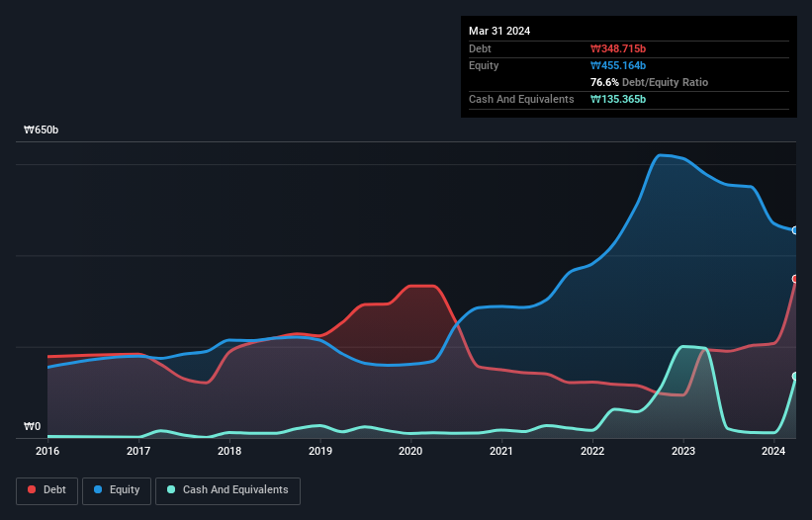Toggle the Debt series legend button

47,490
